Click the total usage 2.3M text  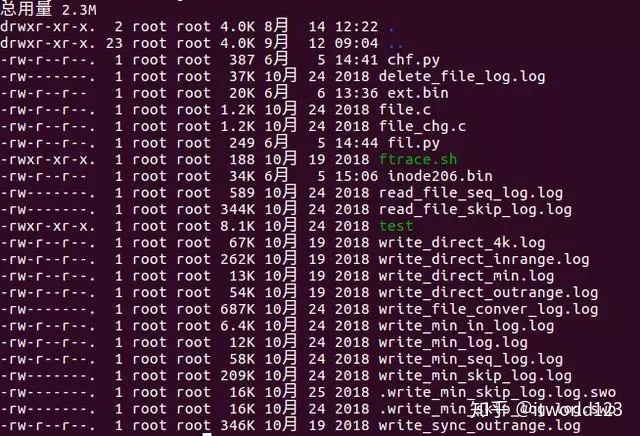(48, 9)
